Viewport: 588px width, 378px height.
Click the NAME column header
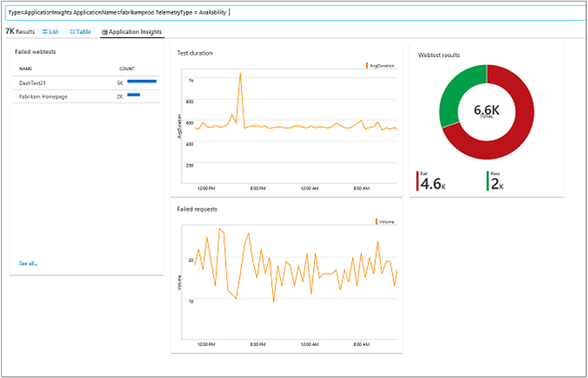[25, 69]
